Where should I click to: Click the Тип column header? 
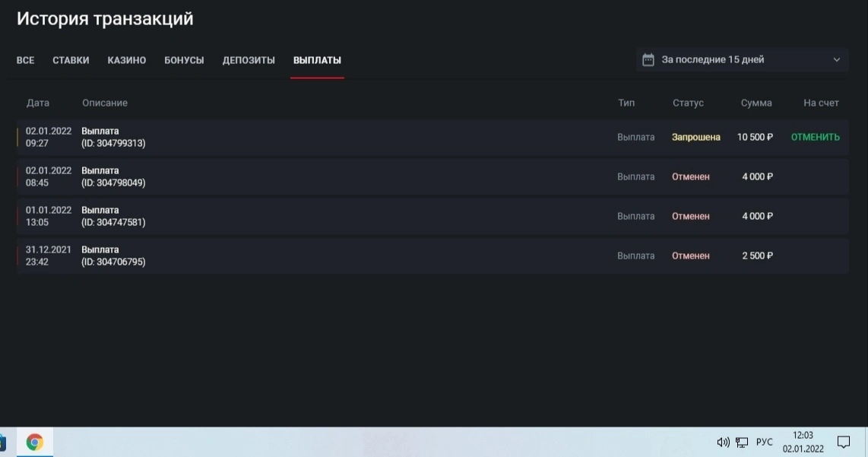coord(626,103)
